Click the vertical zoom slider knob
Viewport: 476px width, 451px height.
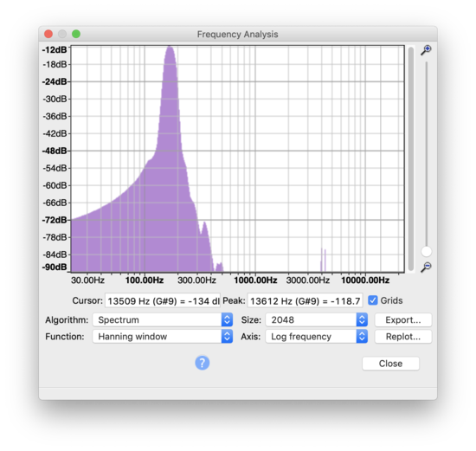[x=426, y=251]
